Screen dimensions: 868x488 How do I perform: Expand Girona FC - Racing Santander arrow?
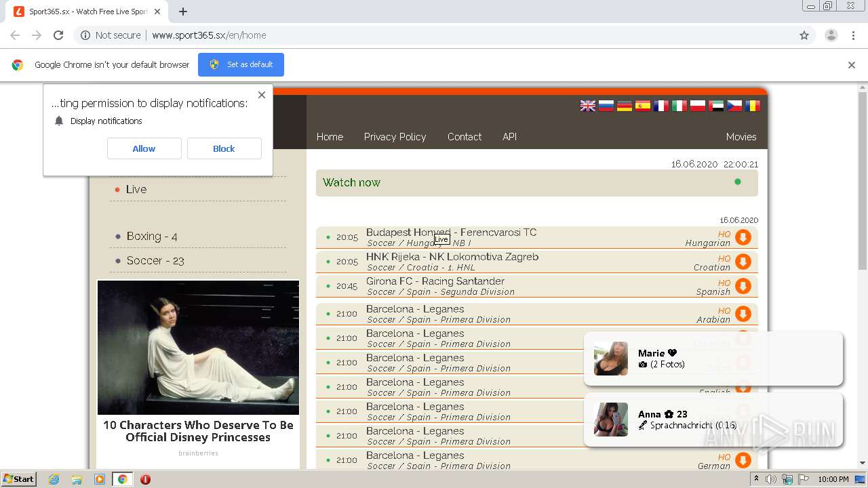pos(743,286)
